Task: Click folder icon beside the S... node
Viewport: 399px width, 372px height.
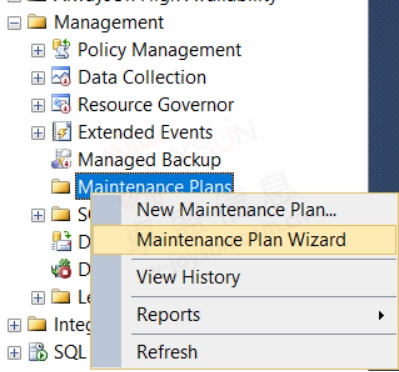Action: pyautogui.click(x=61, y=214)
